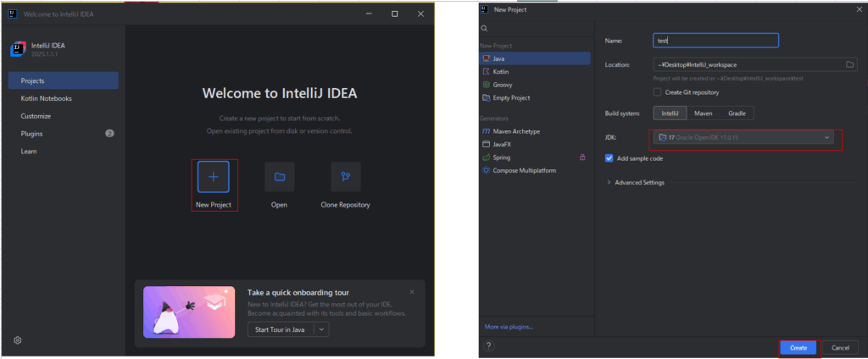Click the Create button
This screenshot has width=868, height=359.
pyautogui.click(x=798, y=348)
